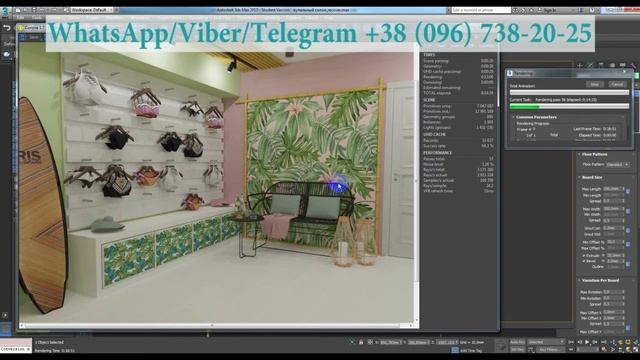Toggle the lock beside Min Offset %
640x360 pixels.
coord(628,244)
